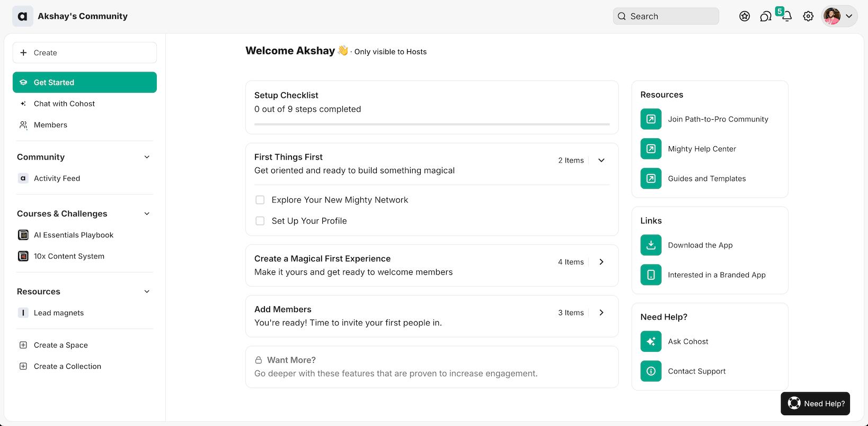Click the settings gear icon
This screenshot has height=426, width=868.
click(x=808, y=16)
